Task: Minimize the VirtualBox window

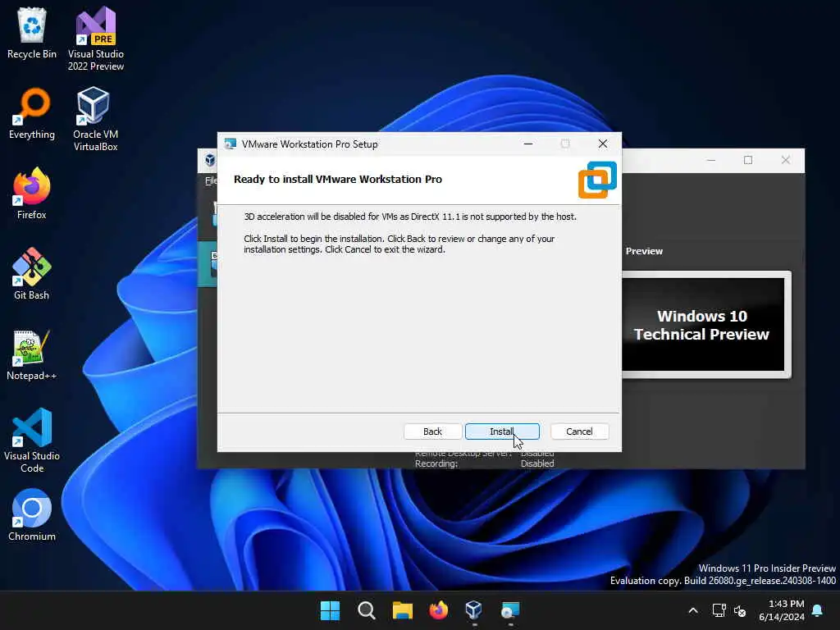Action: coord(711,160)
